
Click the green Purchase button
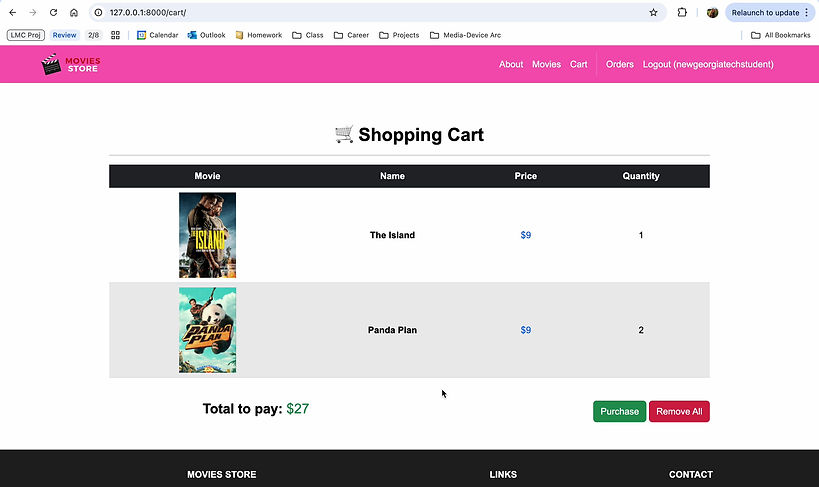[620, 411]
